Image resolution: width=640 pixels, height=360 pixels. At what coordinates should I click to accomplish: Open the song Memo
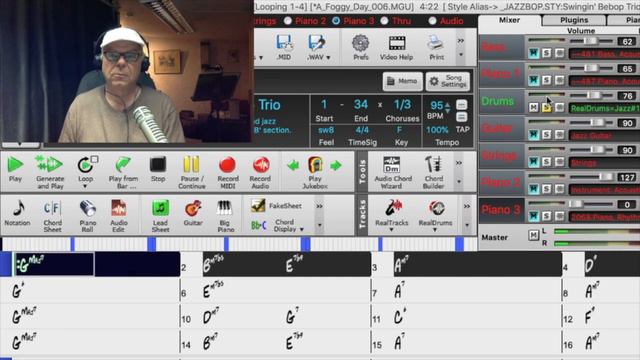tap(402, 81)
